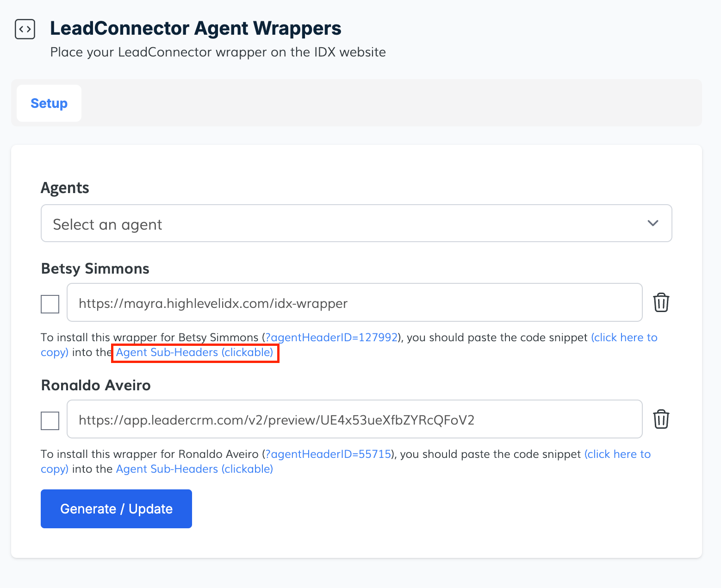The width and height of the screenshot is (721, 588).
Task: Click the Betsy Simmons agent heading
Action: click(95, 269)
